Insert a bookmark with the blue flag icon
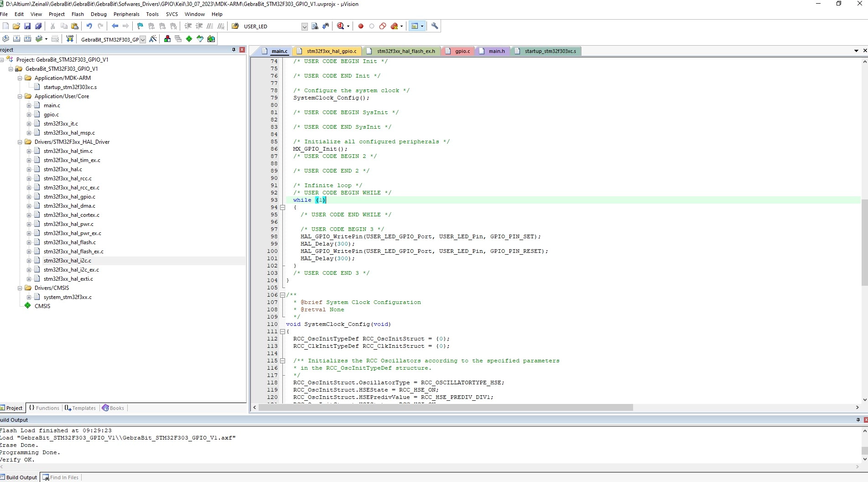 point(140,26)
